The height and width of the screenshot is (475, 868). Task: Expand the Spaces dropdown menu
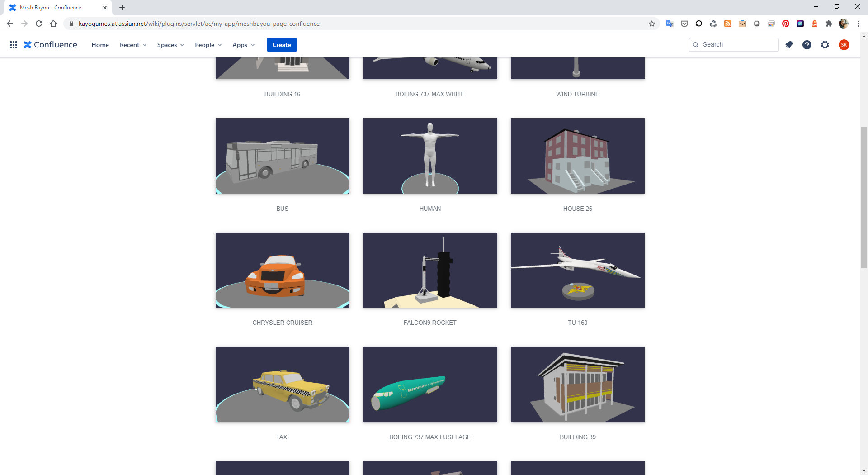tap(171, 45)
